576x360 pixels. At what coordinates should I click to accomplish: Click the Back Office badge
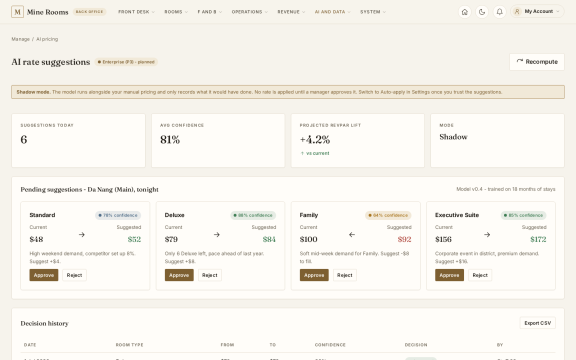pyautogui.click(x=89, y=12)
